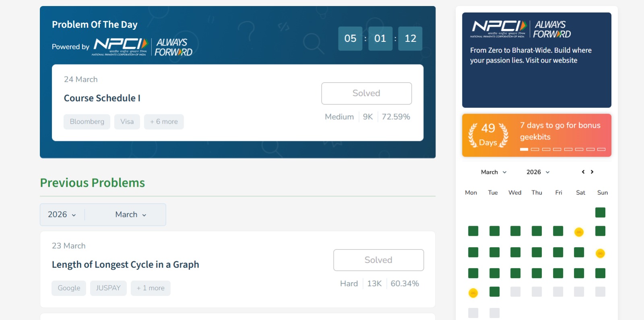Click the '23 March' date label

(69, 246)
